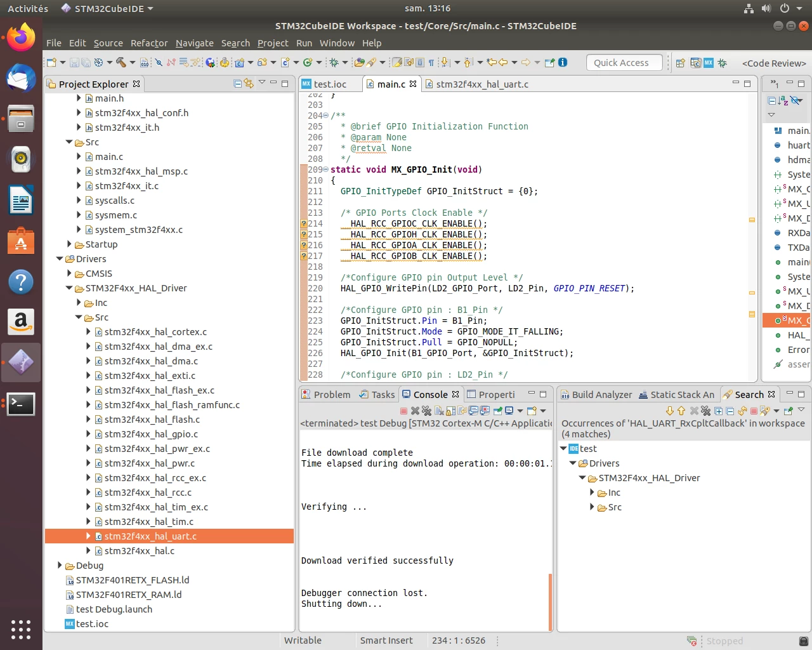
Task: Launch the Debug bug icon in the main toolbar
Action: click(334, 62)
